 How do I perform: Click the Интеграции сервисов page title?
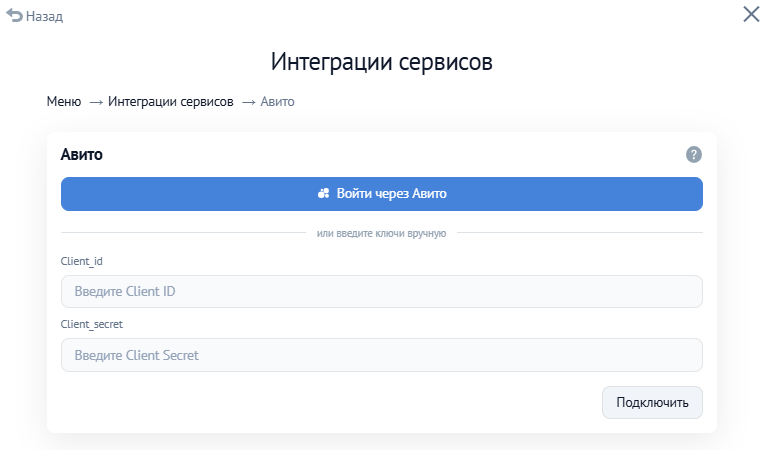(382, 61)
